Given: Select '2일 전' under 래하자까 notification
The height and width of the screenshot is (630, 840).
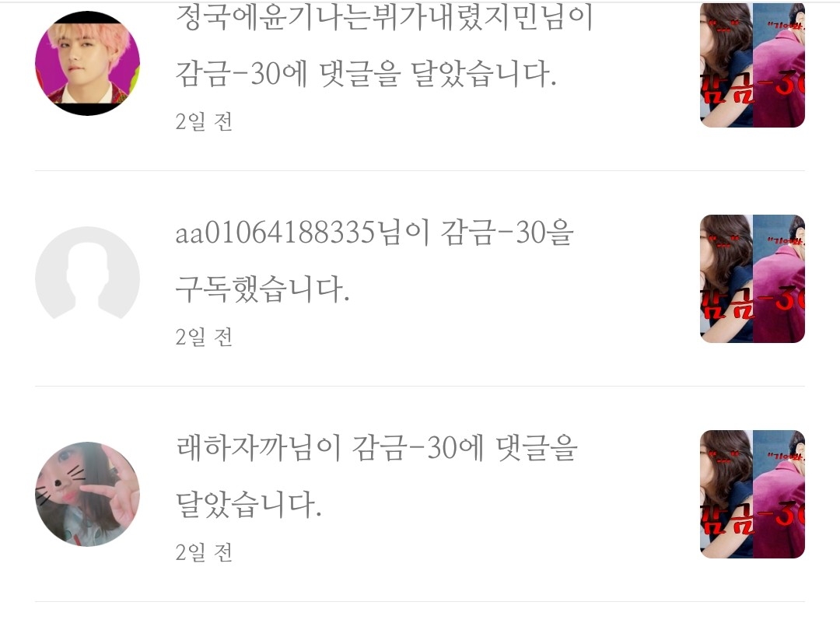Looking at the screenshot, I should coord(204,552).
